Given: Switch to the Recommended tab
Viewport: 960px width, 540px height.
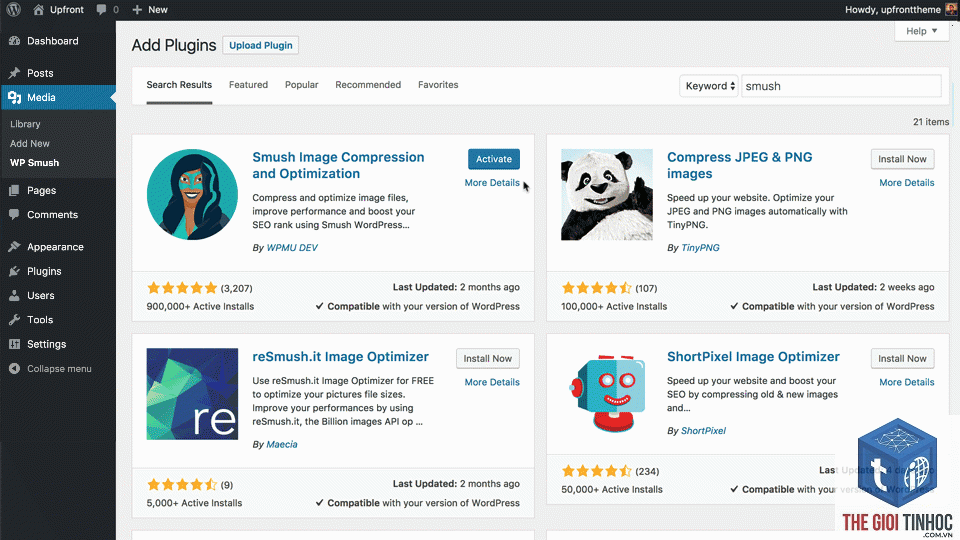Looking at the screenshot, I should tap(368, 85).
